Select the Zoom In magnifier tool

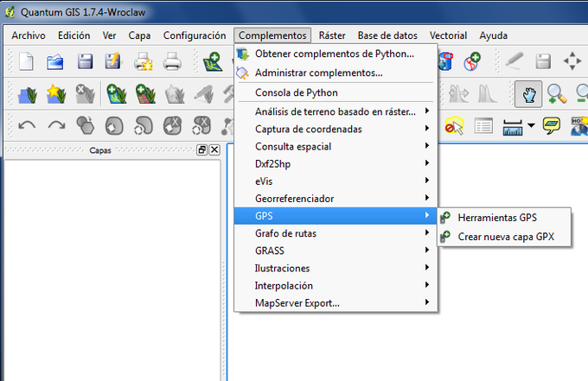tap(557, 93)
